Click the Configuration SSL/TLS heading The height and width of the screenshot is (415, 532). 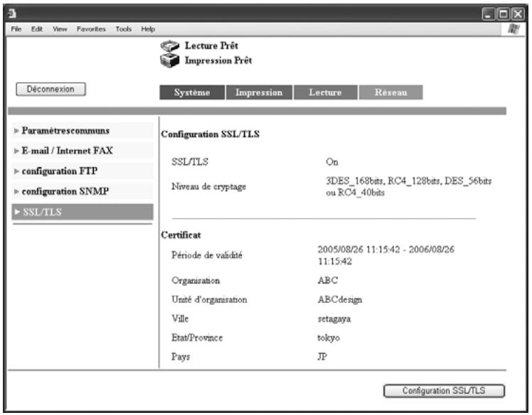210,134
